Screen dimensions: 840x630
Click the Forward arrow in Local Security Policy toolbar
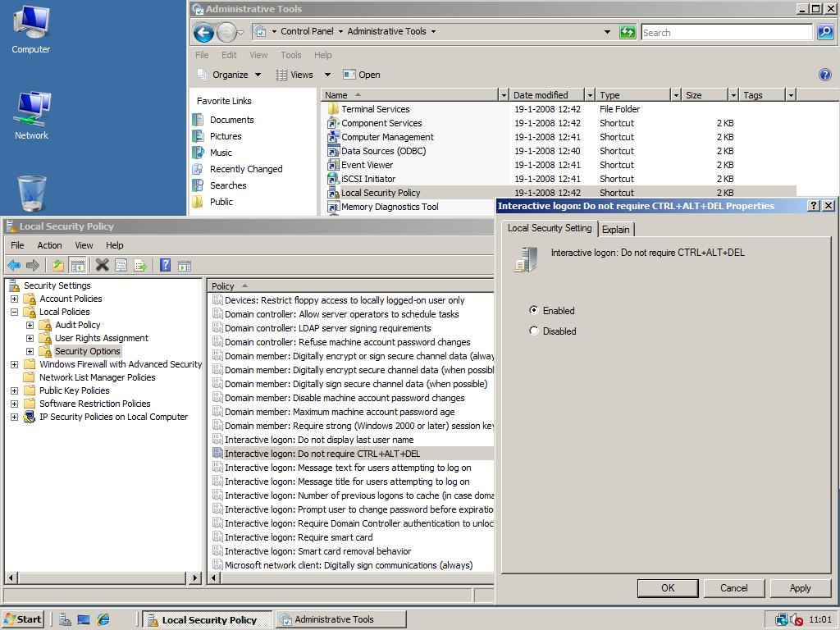point(33,265)
